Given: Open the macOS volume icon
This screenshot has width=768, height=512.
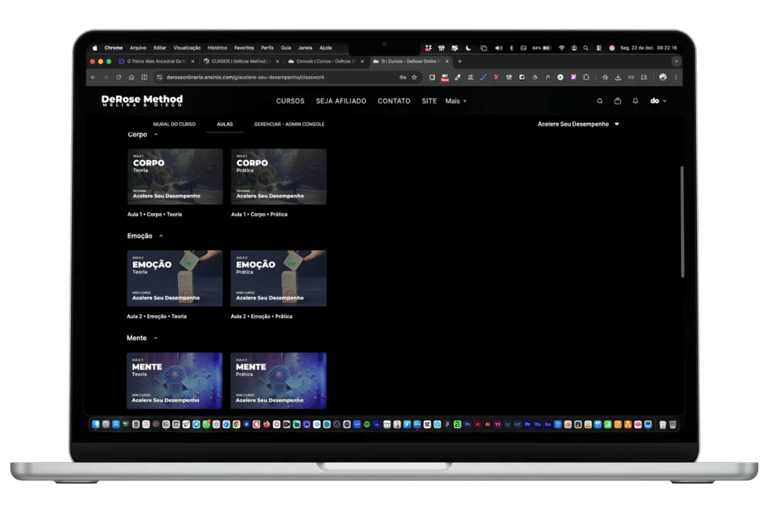Looking at the screenshot, I should (499, 48).
